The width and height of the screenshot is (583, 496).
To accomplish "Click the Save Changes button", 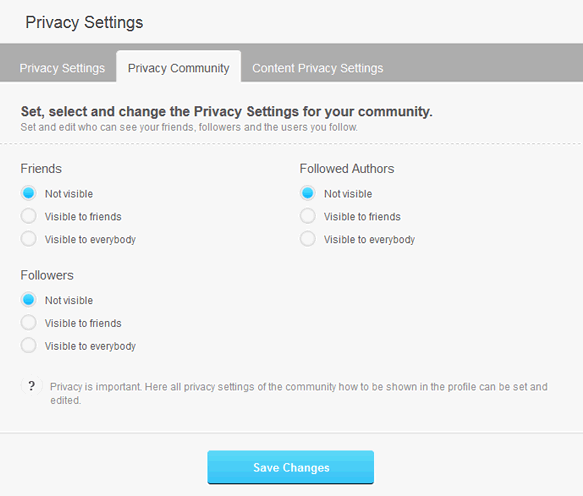I will (291, 467).
